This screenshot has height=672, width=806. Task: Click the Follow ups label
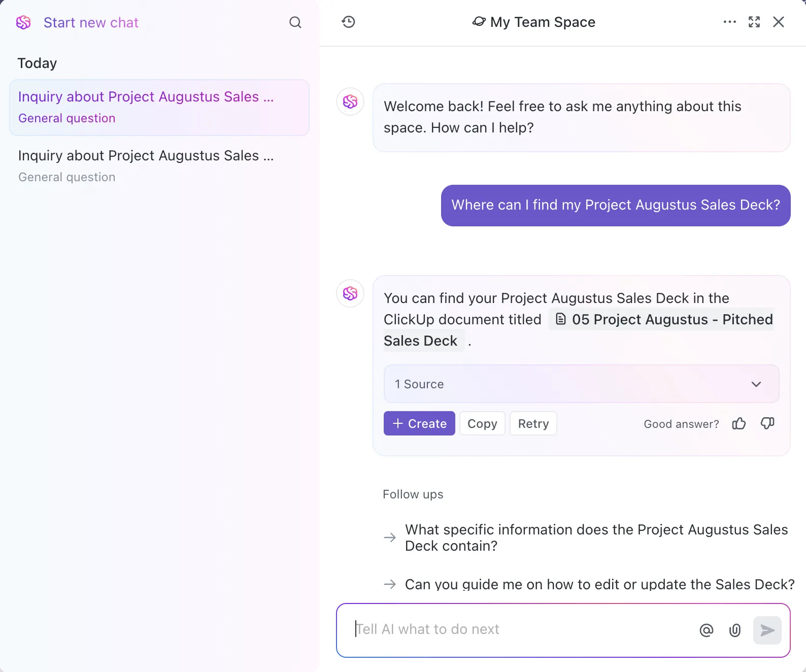click(x=413, y=494)
